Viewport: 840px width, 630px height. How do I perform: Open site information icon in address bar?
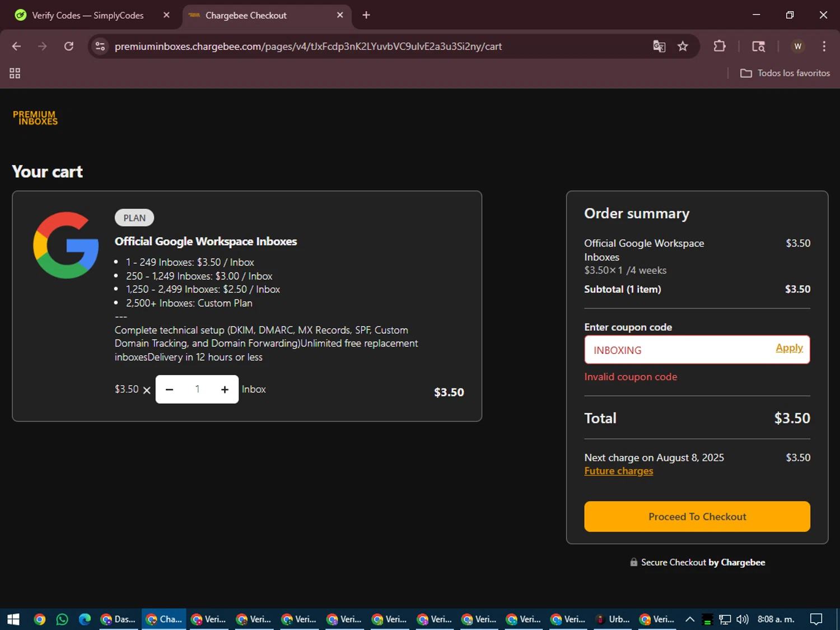click(x=100, y=46)
